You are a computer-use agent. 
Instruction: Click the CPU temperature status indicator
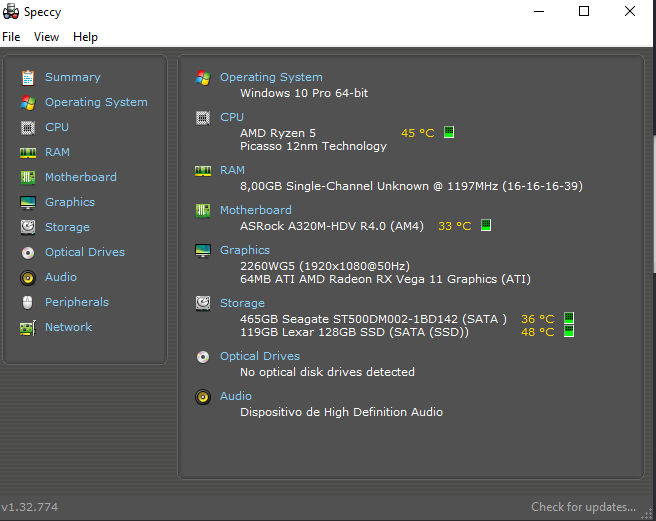(449, 132)
